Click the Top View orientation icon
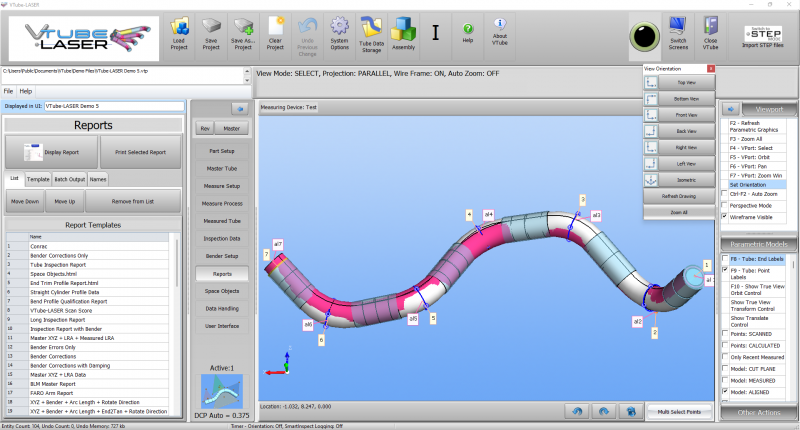800x430 pixels. pyautogui.click(x=651, y=82)
